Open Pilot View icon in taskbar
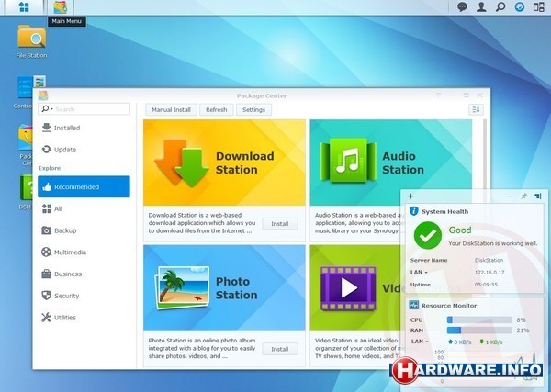The image size is (551, 392). point(539,7)
